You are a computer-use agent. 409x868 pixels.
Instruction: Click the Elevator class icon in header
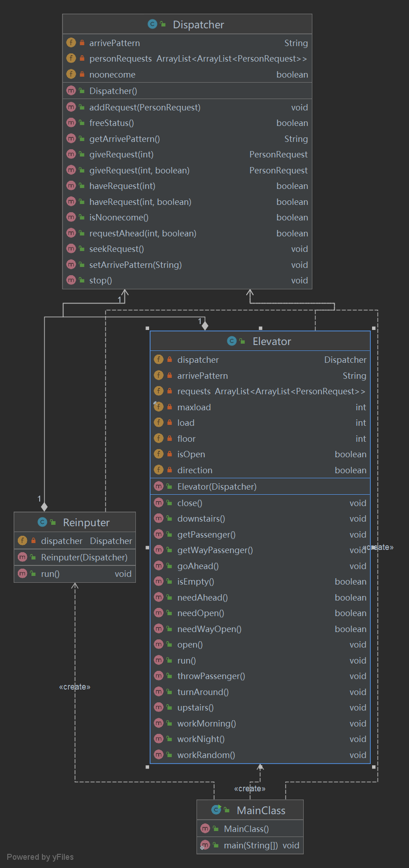coord(232,341)
